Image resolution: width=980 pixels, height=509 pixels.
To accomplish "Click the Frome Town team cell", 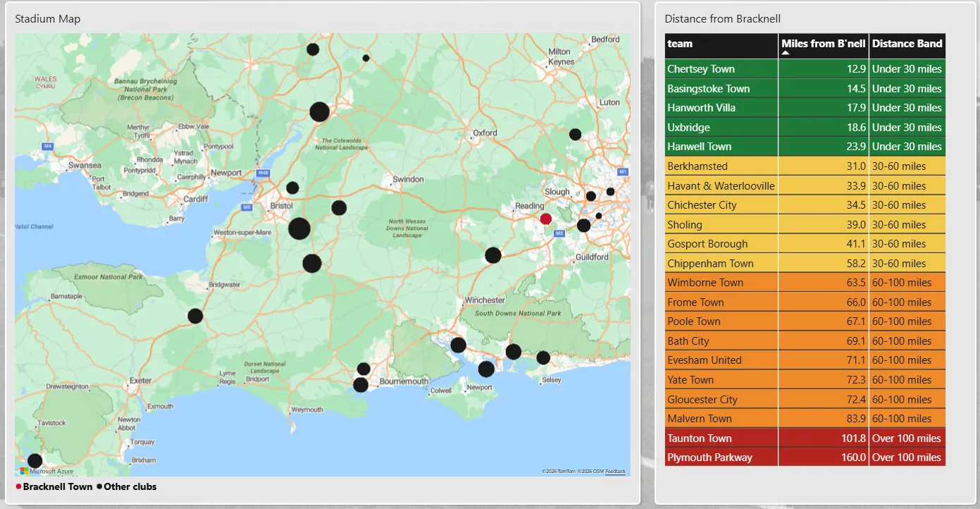I will [721, 302].
